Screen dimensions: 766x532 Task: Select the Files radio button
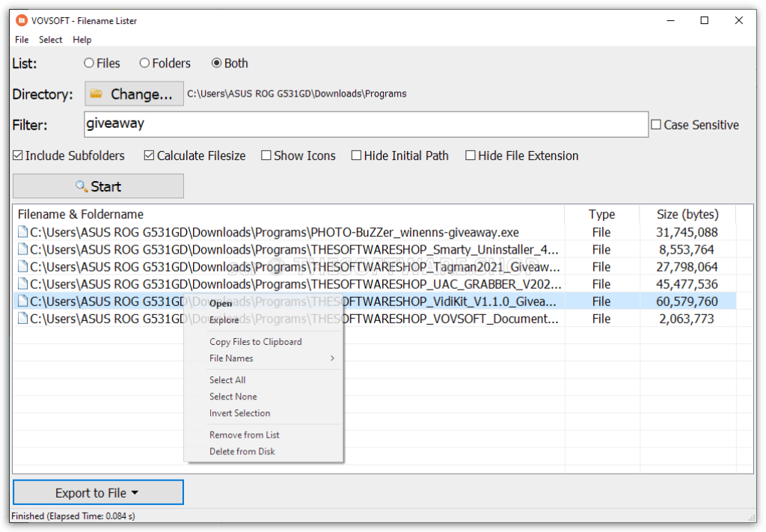click(x=89, y=63)
